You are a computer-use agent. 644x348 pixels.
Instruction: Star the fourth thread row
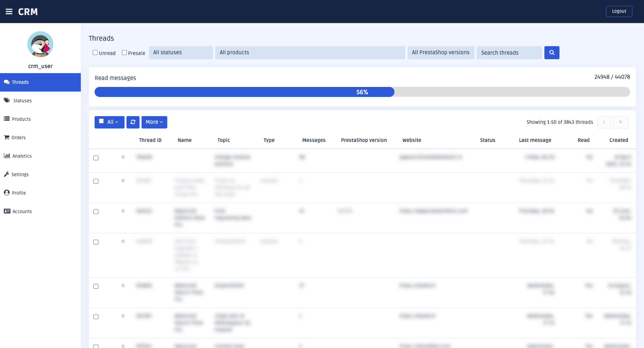[x=123, y=241]
